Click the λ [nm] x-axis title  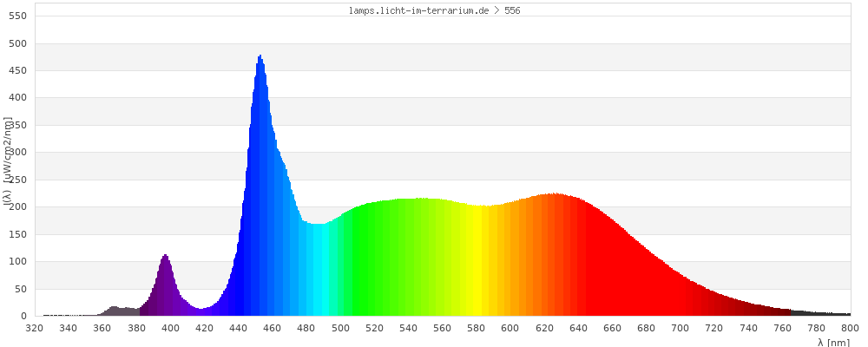[832, 342]
